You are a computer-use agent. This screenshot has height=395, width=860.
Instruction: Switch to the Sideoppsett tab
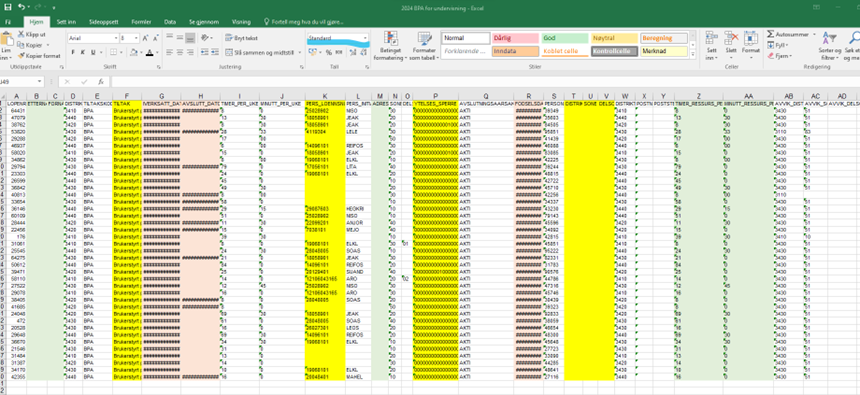pos(104,22)
